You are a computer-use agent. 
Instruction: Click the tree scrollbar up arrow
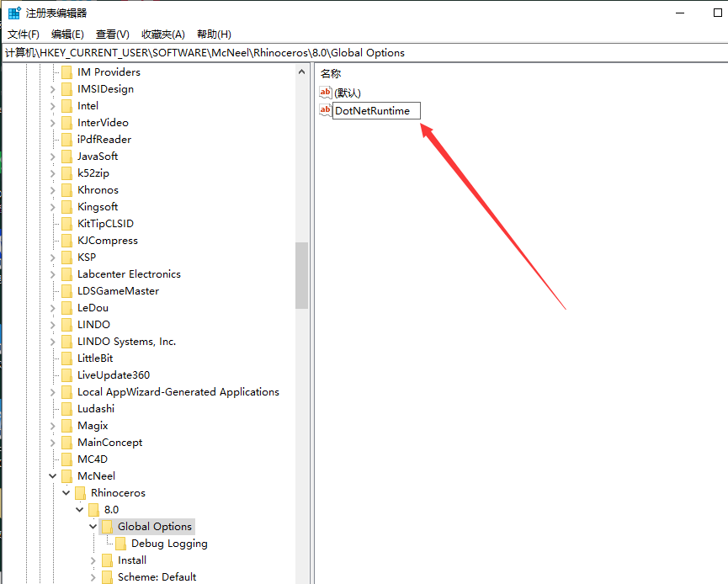coord(302,72)
